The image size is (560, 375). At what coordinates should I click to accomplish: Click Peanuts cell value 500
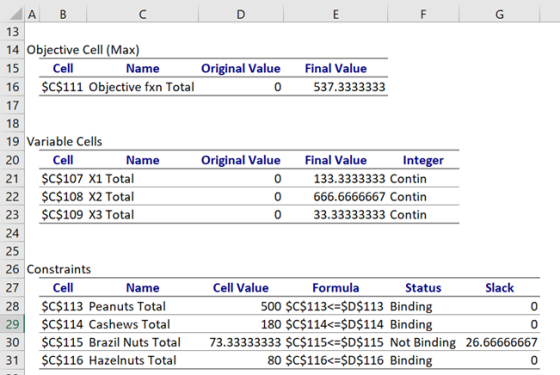(271, 306)
